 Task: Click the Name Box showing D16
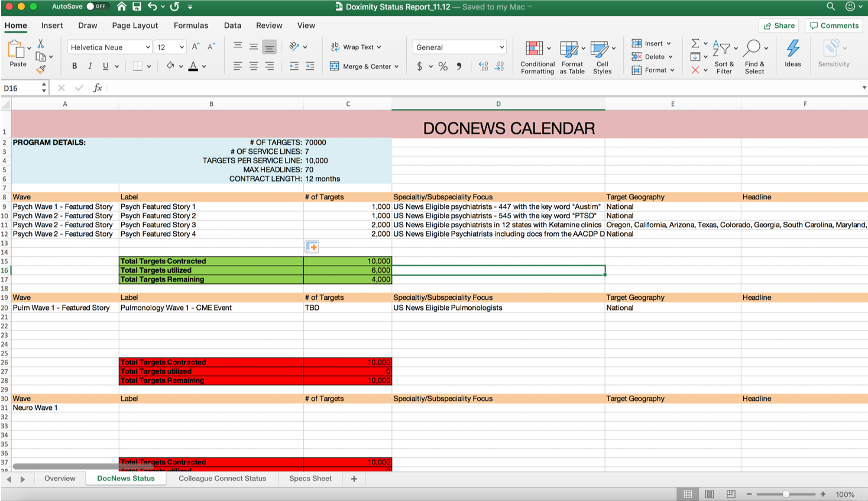[x=21, y=88]
